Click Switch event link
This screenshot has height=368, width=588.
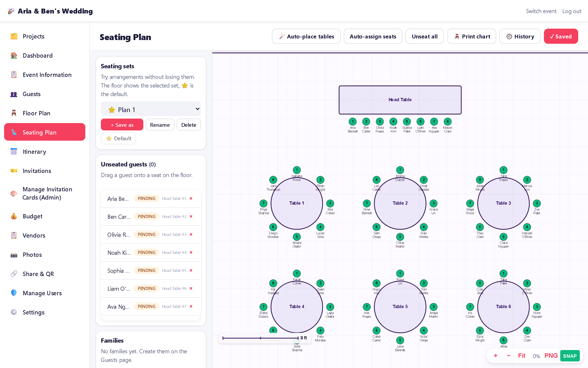541,11
